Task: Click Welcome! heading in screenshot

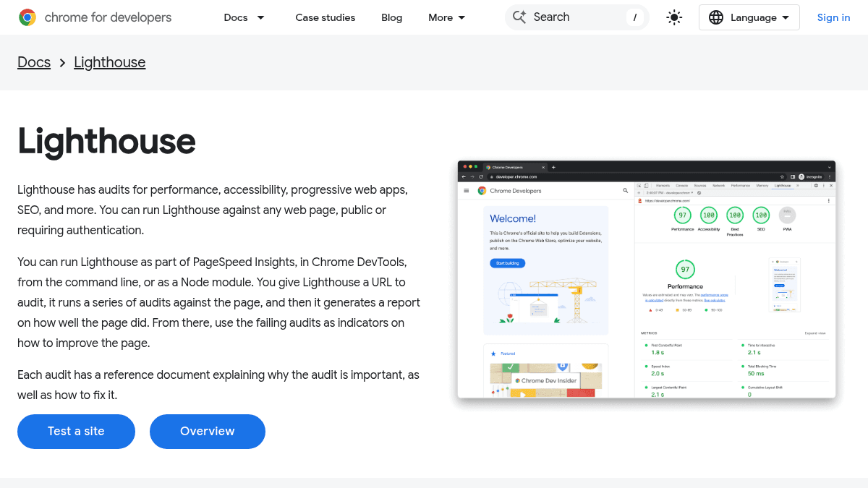Action: point(513,218)
